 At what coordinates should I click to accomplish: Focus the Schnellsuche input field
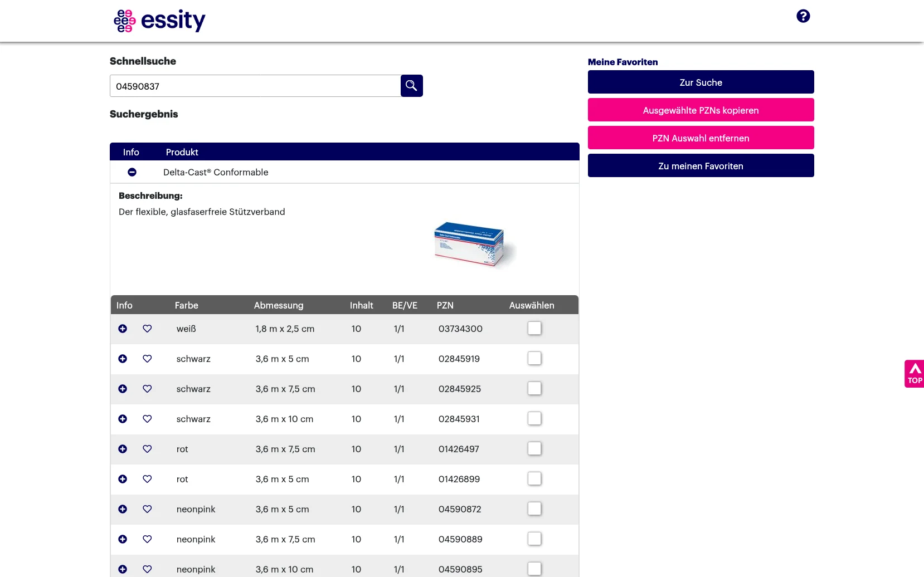[255, 86]
